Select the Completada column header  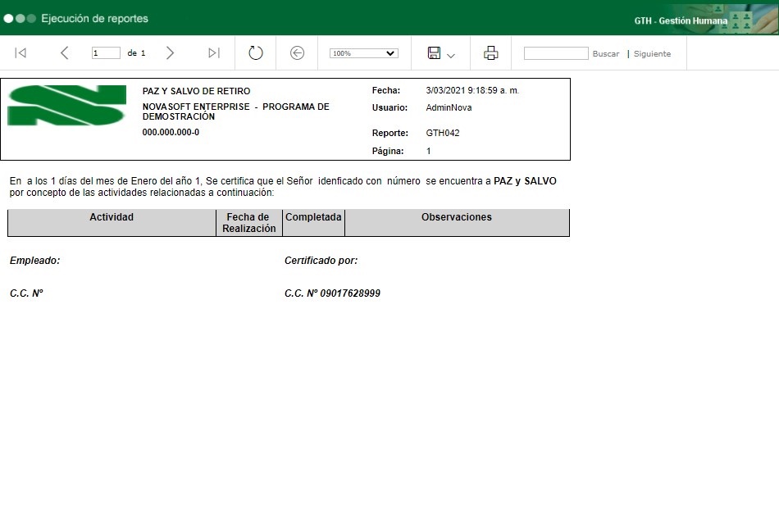coord(313,217)
